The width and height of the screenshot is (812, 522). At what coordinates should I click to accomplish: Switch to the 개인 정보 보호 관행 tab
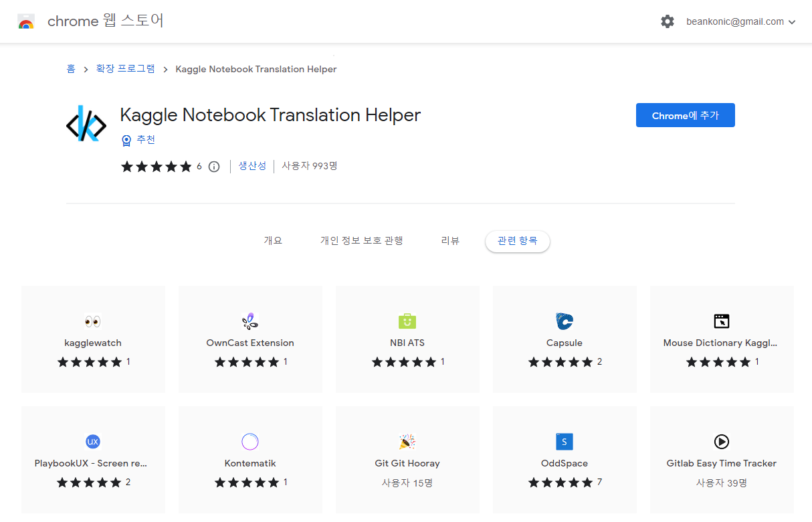[x=361, y=241]
